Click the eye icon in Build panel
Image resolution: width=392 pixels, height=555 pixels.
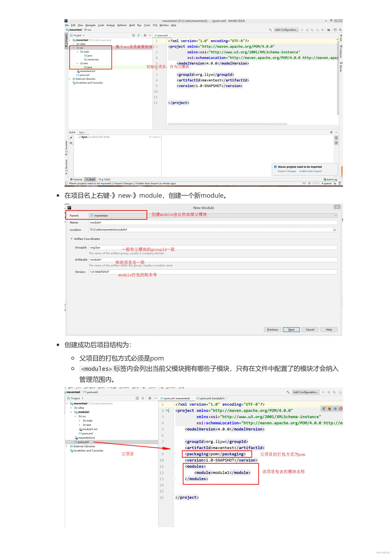click(71, 143)
